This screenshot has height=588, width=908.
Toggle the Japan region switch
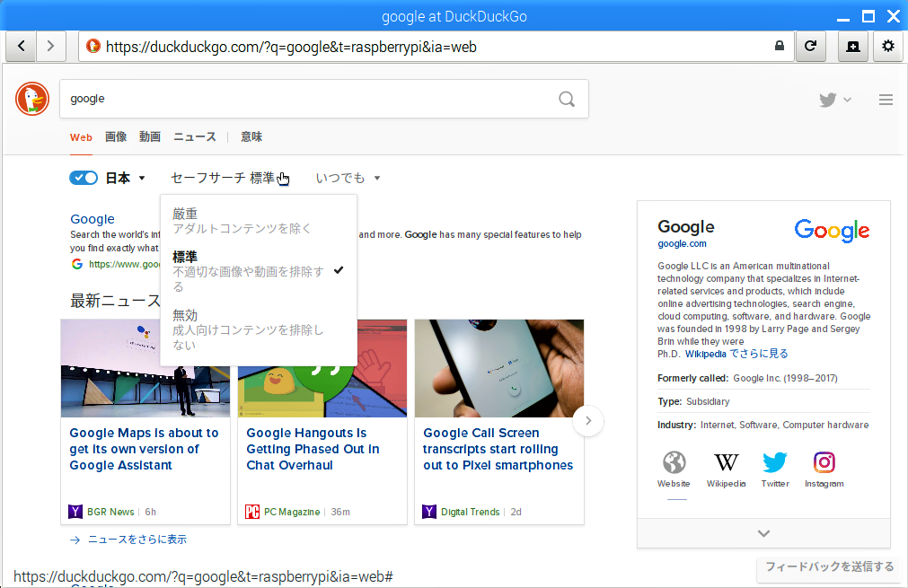[x=84, y=178]
